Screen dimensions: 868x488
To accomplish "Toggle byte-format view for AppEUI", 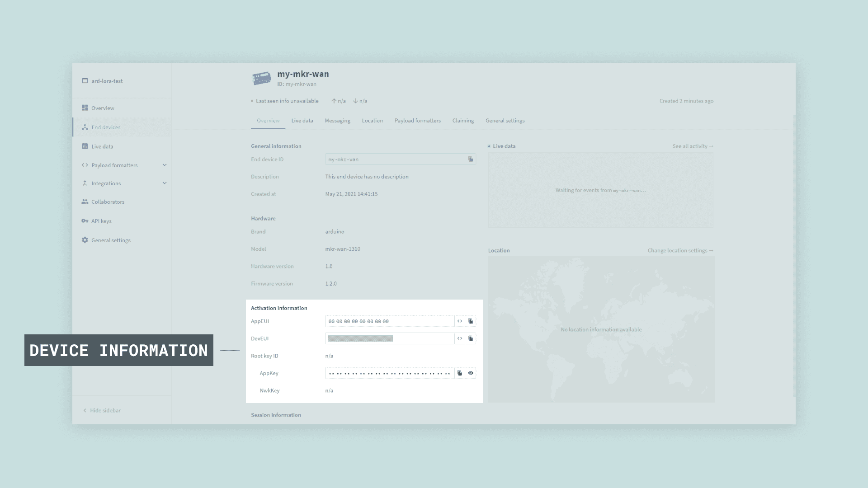I will tap(460, 321).
